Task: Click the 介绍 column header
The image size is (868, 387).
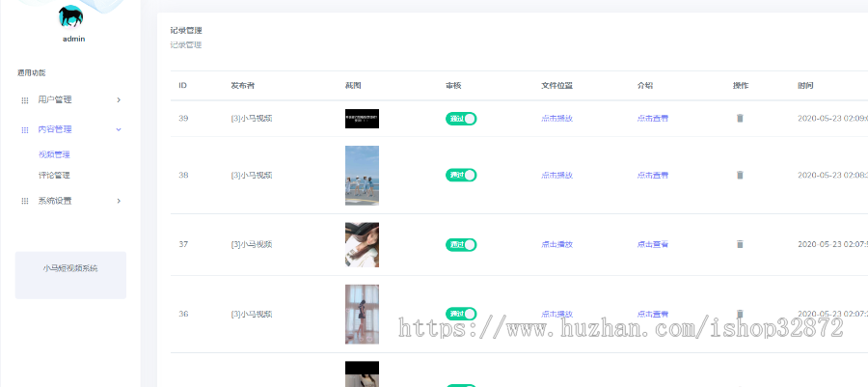Action: pyautogui.click(x=645, y=86)
